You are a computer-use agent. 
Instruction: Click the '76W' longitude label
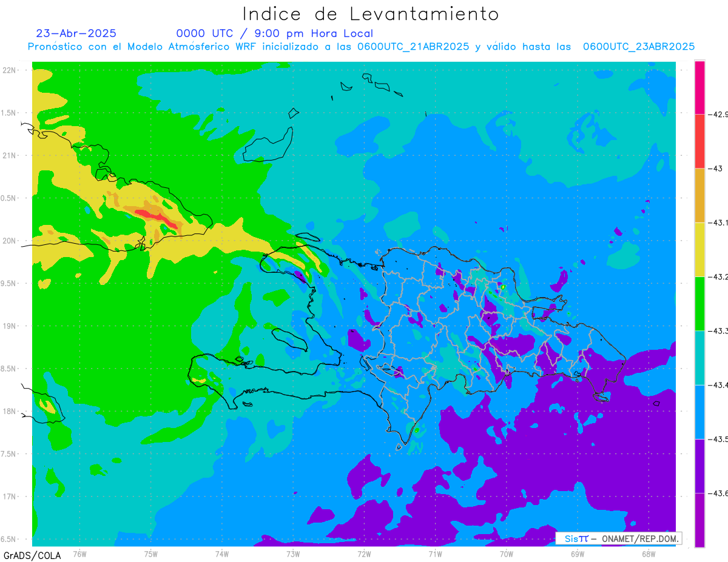(79, 554)
